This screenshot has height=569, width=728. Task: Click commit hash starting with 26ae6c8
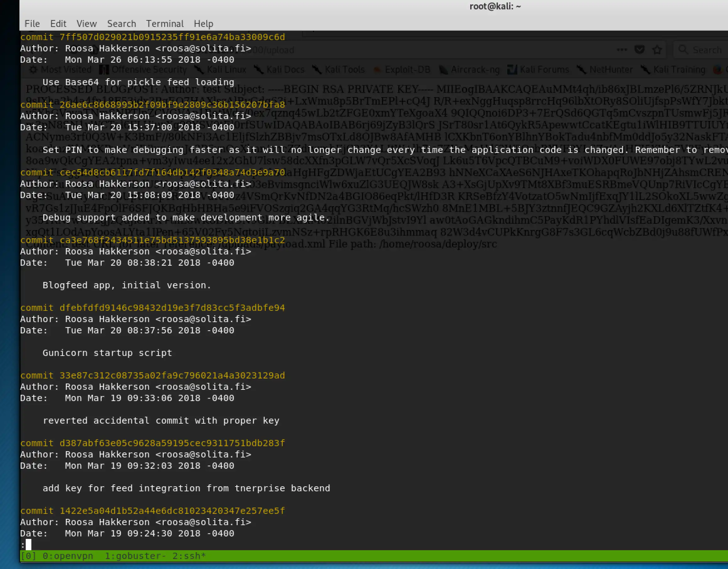tap(172, 105)
